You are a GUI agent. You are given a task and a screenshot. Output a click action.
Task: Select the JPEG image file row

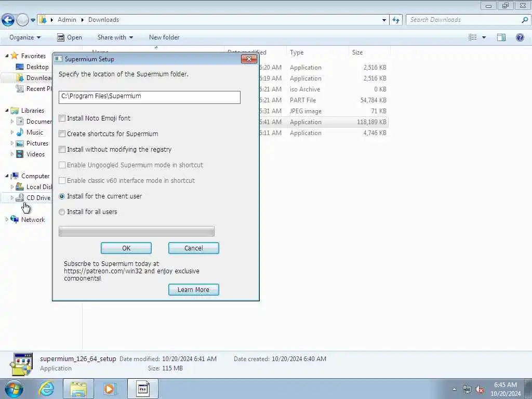(x=324, y=111)
